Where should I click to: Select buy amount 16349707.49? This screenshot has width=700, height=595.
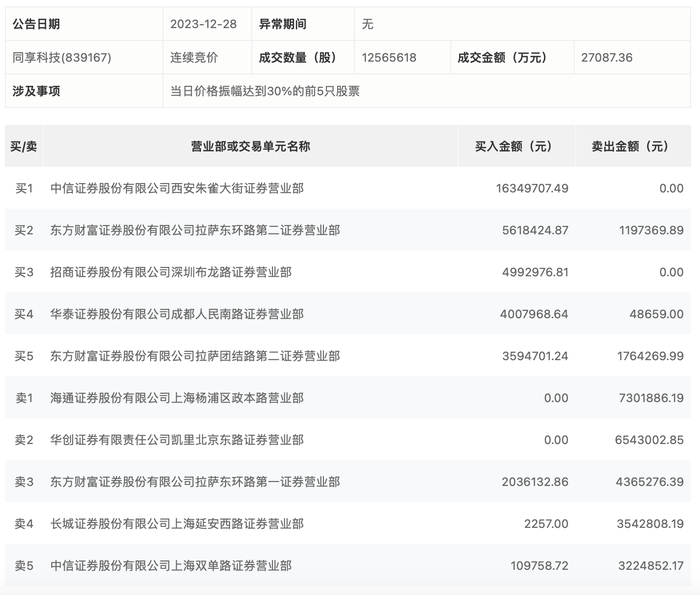pos(532,188)
